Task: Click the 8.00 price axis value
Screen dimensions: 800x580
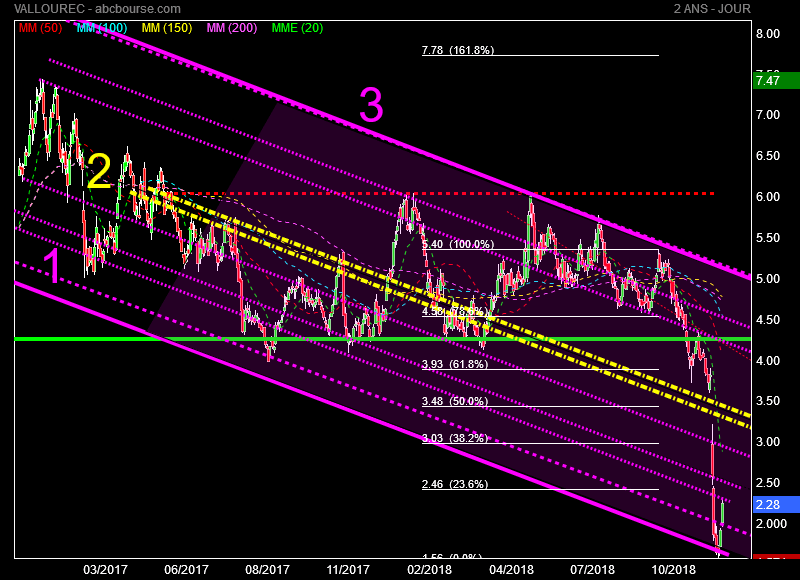Action: (x=768, y=34)
